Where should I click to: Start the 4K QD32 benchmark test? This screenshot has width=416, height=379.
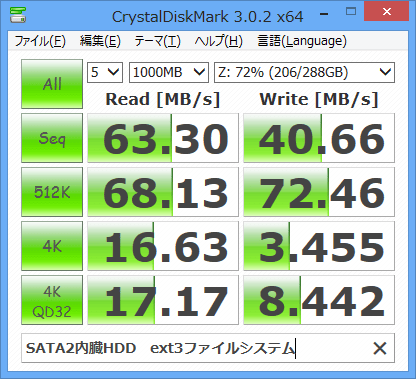(x=52, y=300)
